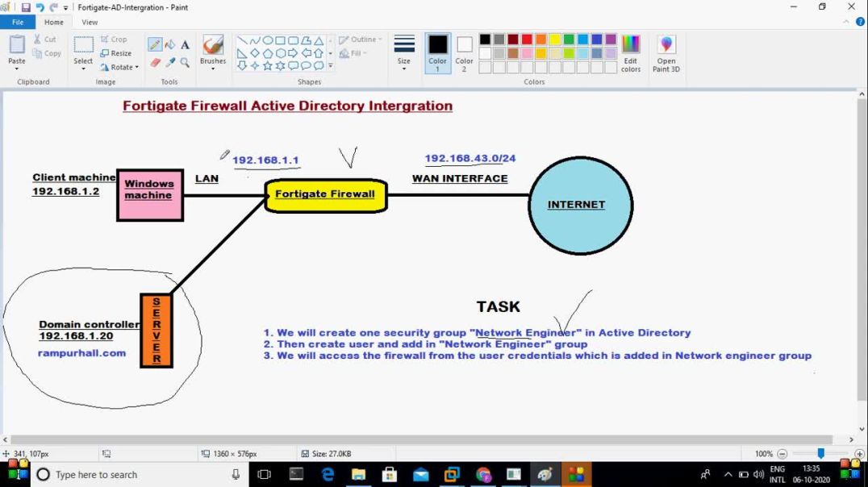Open Paint 3D
This screenshot has width=868, height=487.
point(666,54)
